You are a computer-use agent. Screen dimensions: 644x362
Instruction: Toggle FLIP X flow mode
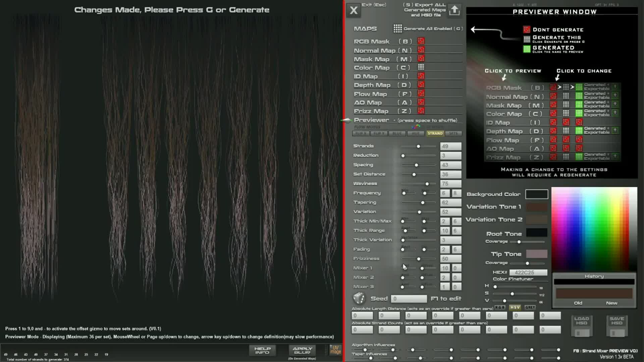click(361, 133)
